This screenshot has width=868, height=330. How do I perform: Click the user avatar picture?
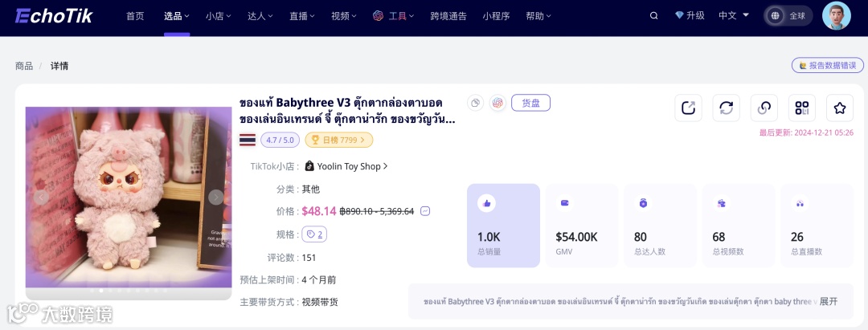pyautogui.click(x=837, y=15)
